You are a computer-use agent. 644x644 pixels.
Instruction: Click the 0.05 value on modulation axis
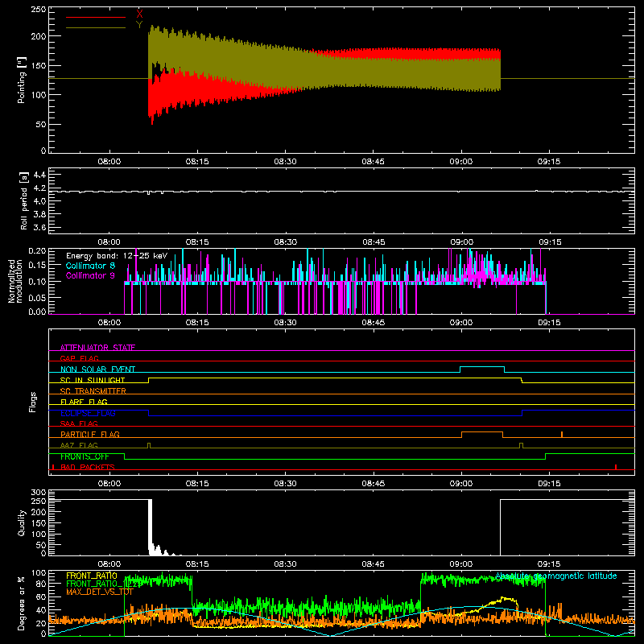(37, 297)
